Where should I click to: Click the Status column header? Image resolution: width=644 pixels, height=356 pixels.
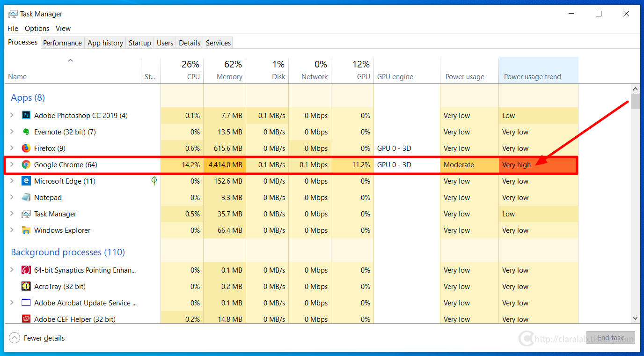click(x=151, y=71)
